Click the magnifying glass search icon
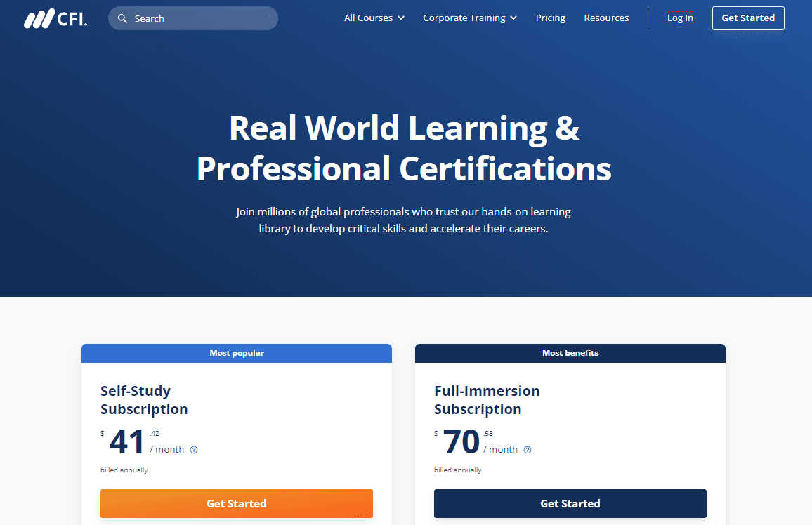The image size is (812, 525). 122,19
